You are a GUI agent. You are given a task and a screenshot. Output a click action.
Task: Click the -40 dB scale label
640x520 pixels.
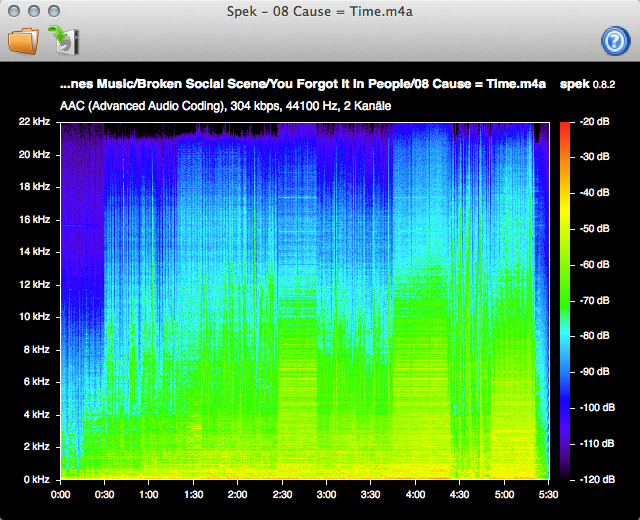pyautogui.click(x=595, y=192)
